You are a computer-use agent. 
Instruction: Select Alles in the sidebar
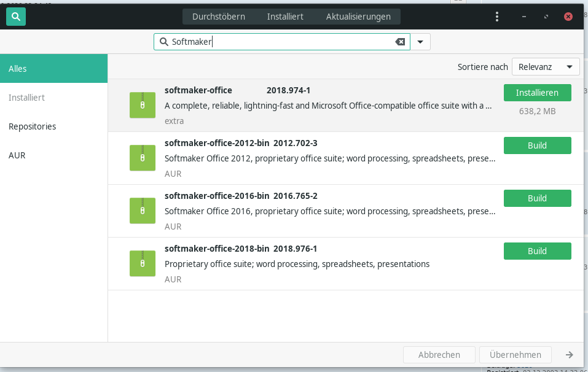53,69
